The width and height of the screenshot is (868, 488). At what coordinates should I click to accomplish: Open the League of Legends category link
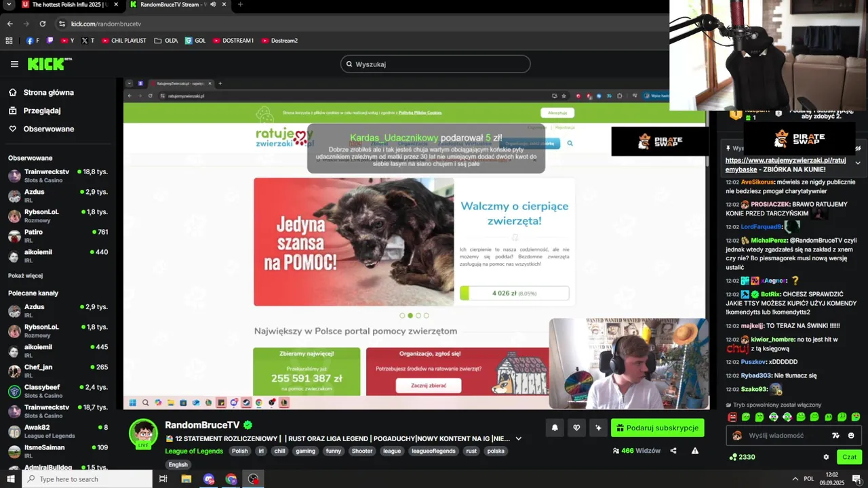[194, 451]
